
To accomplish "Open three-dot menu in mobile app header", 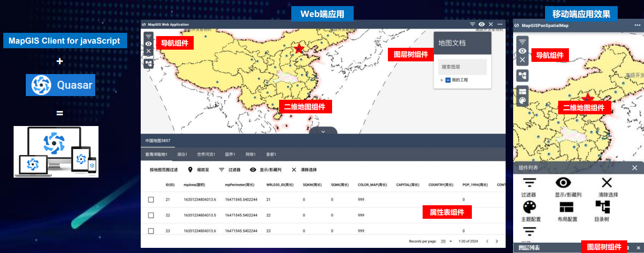I will click(x=637, y=25).
